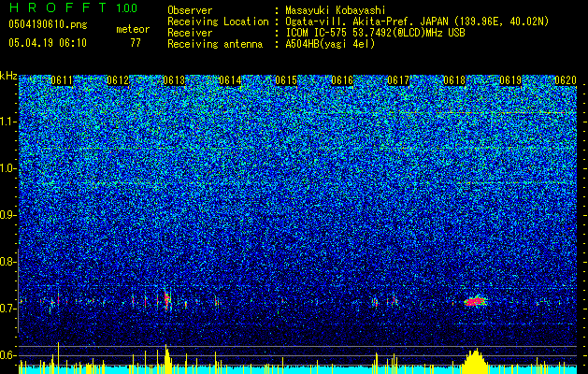Click the 0.9 kHz axis label

point(7,215)
